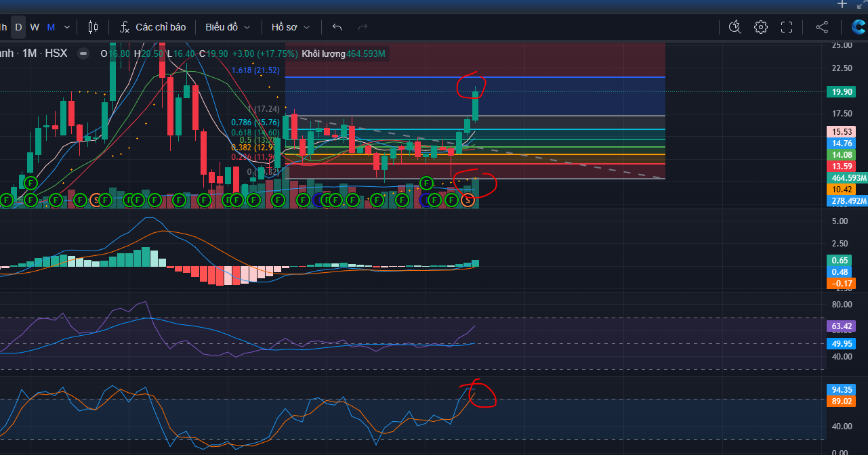Click the H 20.50 high value
The width and height of the screenshot is (868, 455).
(149, 53)
